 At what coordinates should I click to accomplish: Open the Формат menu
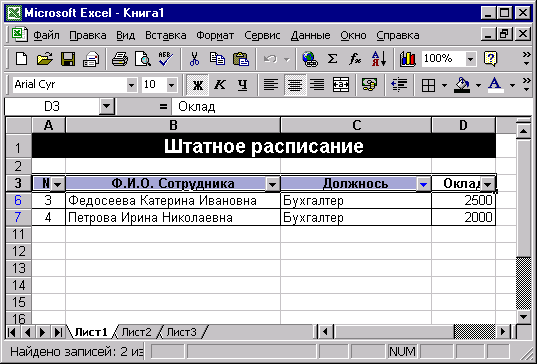coord(215,35)
